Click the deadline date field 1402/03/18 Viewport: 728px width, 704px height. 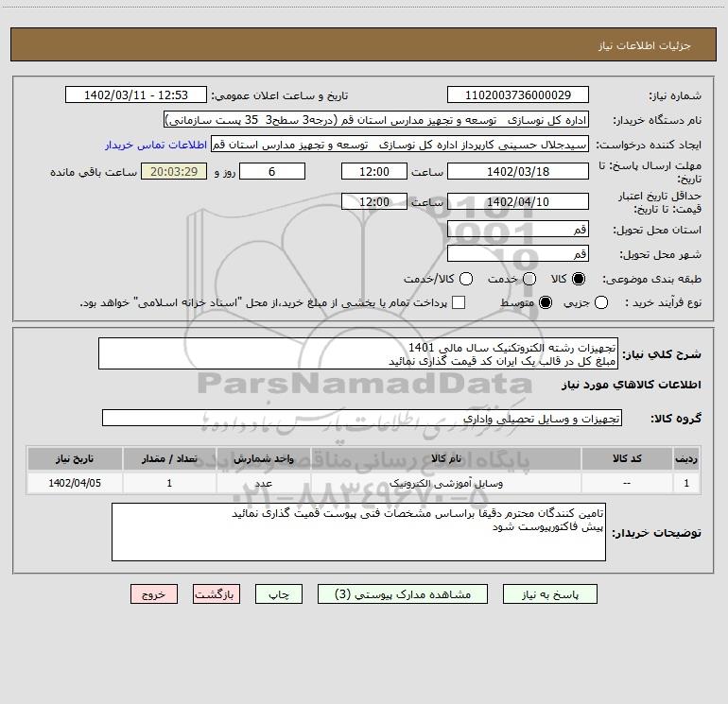click(518, 171)
